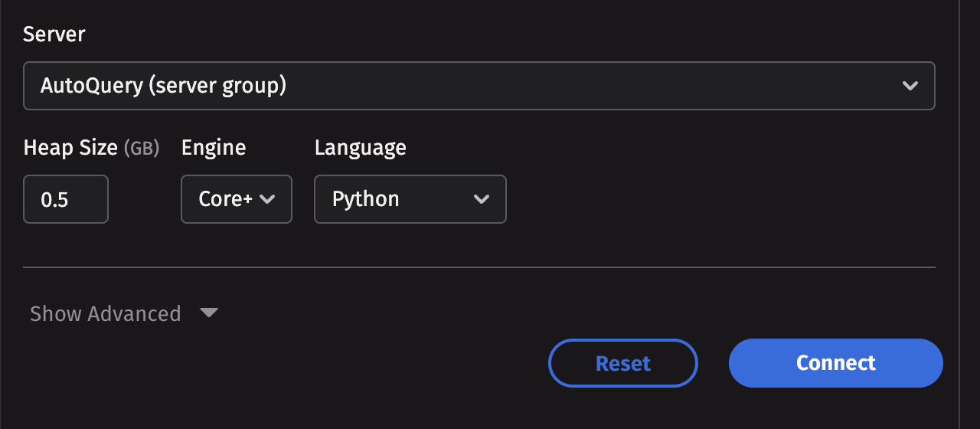Click the chevron beside Core+
Screen dimensions: 980x429
[267, 199]
